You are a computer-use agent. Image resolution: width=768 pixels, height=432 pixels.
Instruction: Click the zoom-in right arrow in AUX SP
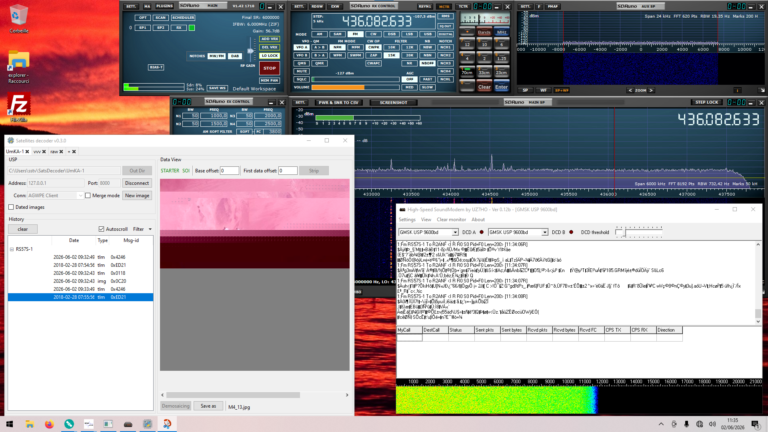(651, 90)
